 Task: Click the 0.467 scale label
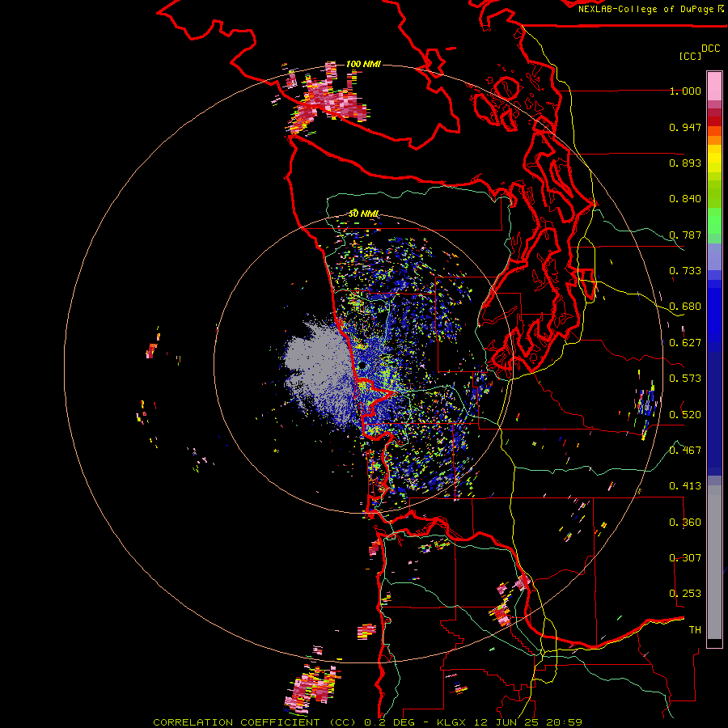[685, 451]
